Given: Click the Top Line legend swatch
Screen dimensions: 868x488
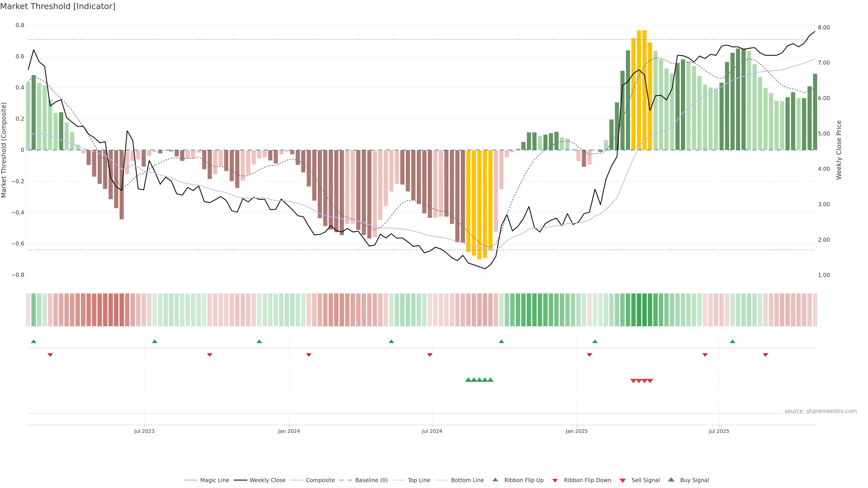Looking at the screenshot, I should click(x=398, y=480).
